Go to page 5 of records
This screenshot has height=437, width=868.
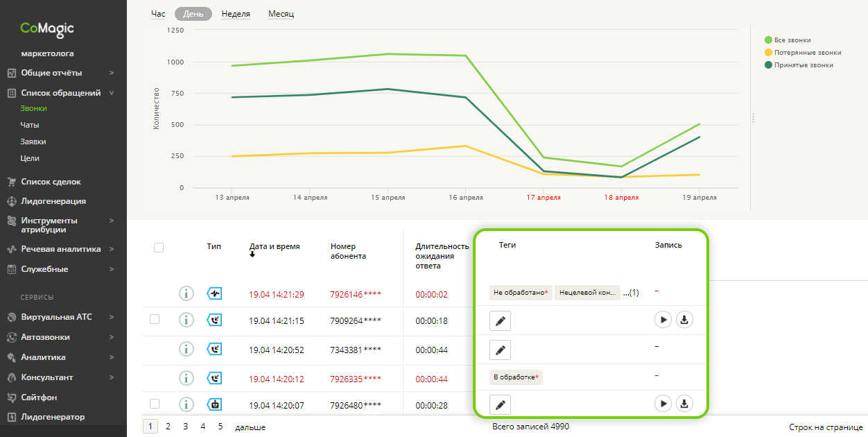[220, 427]
